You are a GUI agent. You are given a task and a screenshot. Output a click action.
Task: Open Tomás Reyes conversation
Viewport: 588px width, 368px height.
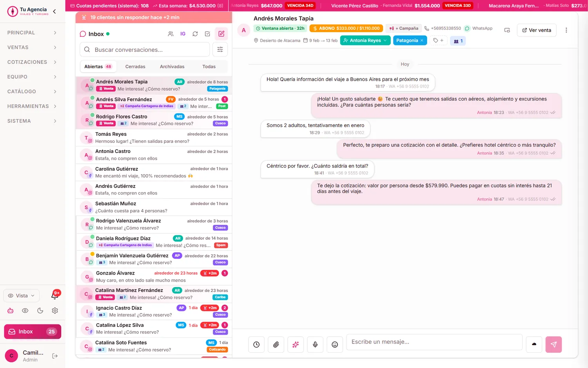pyautogui.click(x=154, y=138)
